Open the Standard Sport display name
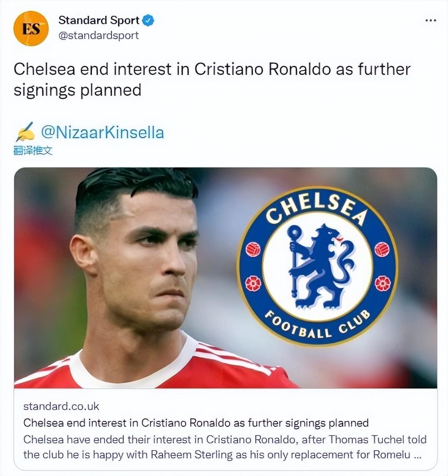Screen dimensions: 448x476 tap(98, 20)
